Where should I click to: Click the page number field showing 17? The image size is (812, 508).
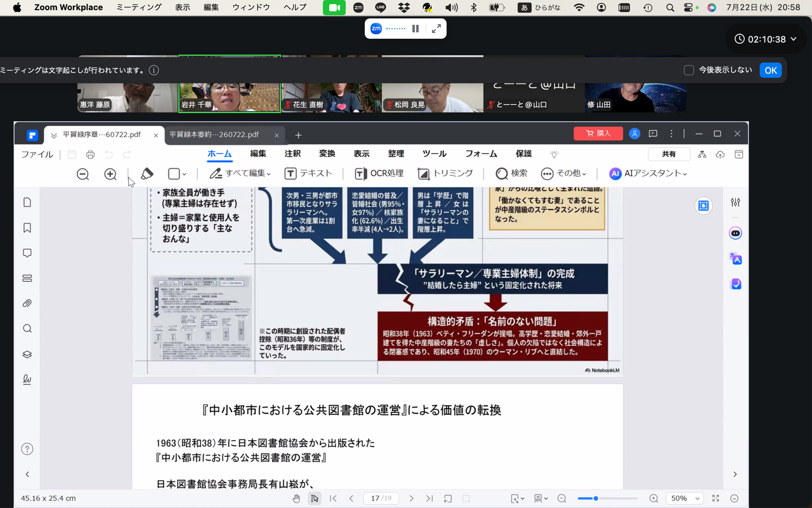tap(381, 498)
